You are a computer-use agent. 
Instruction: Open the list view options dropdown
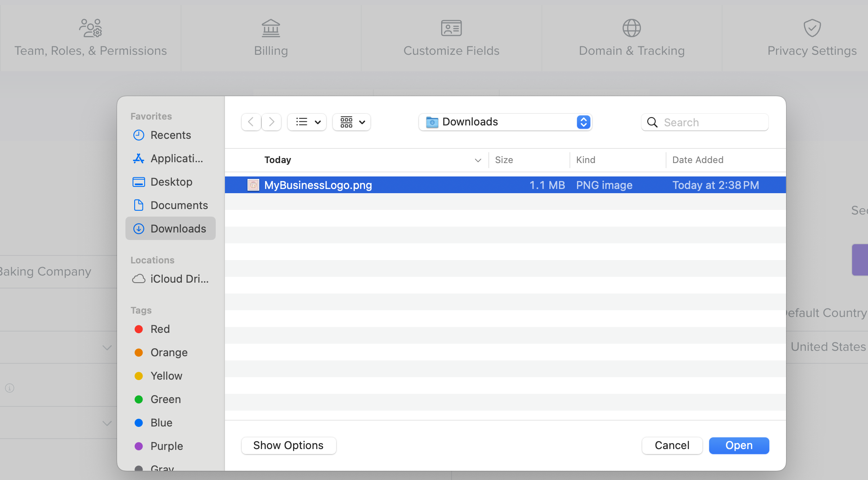click(307, 122)
